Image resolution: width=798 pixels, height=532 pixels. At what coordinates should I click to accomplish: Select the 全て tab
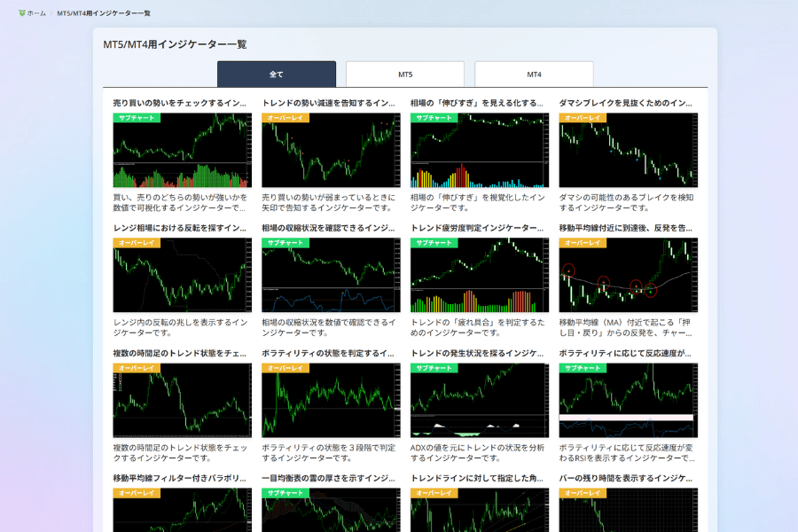point(277,74)
